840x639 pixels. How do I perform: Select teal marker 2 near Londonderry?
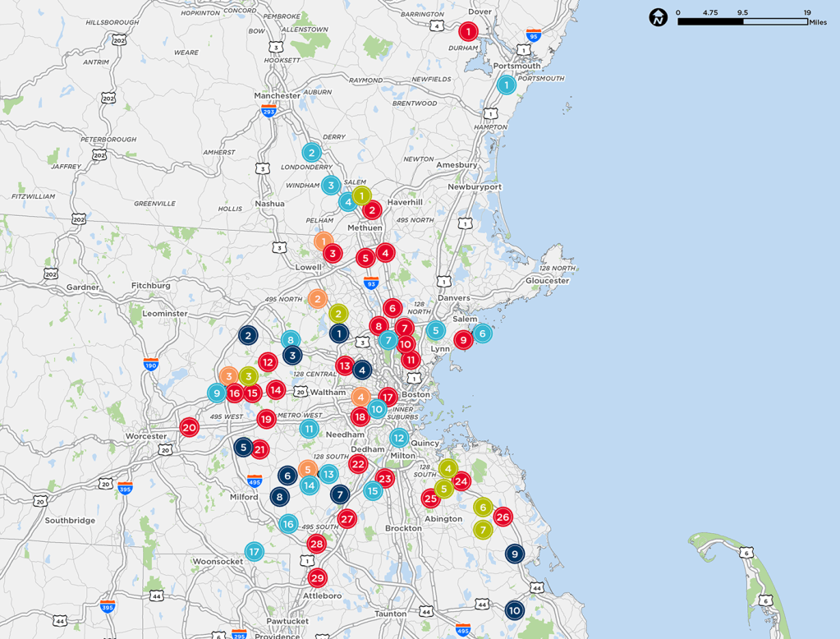[311, 153]
